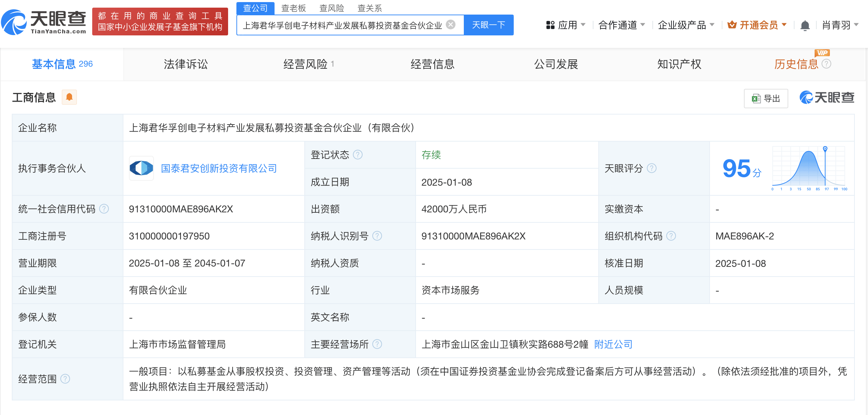
Task: Click the VIP badge on 历史信息
Action: point(822,52)
